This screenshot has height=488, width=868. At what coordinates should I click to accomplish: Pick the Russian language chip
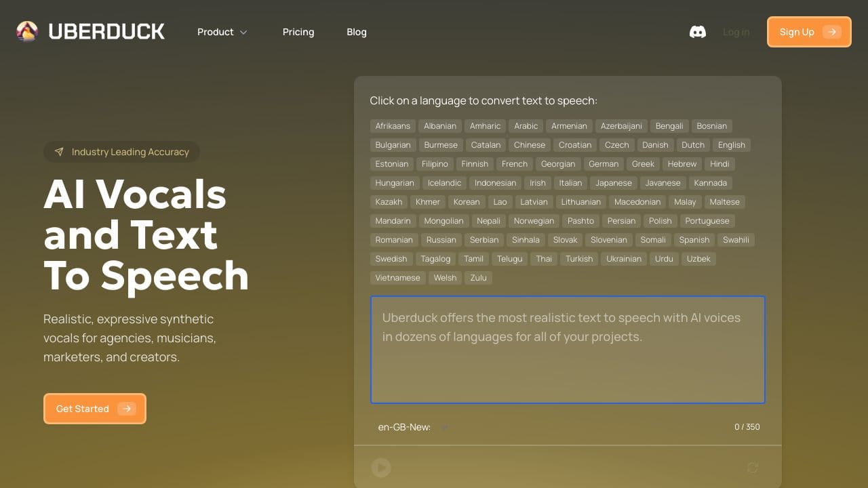441,240
